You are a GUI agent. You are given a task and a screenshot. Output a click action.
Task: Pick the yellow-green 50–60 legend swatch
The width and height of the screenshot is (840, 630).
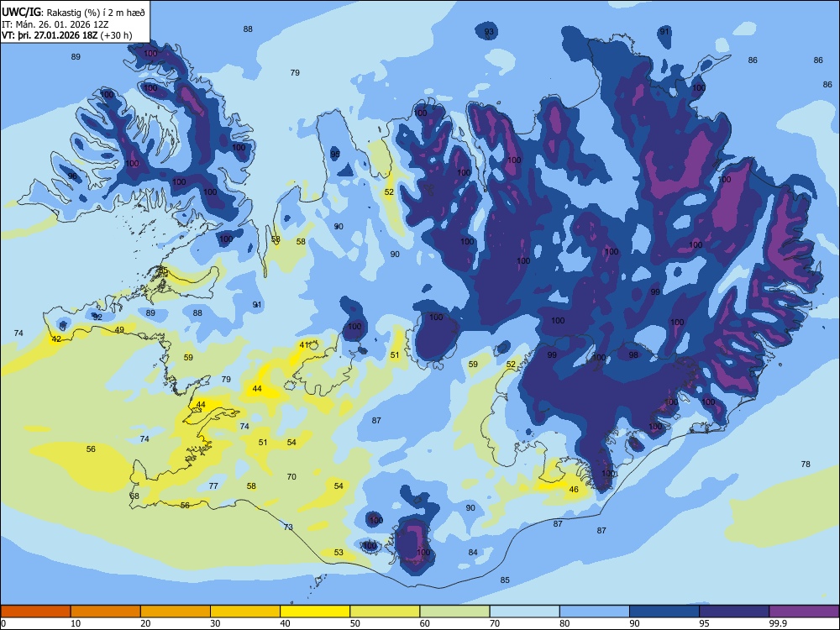(385, 612)
